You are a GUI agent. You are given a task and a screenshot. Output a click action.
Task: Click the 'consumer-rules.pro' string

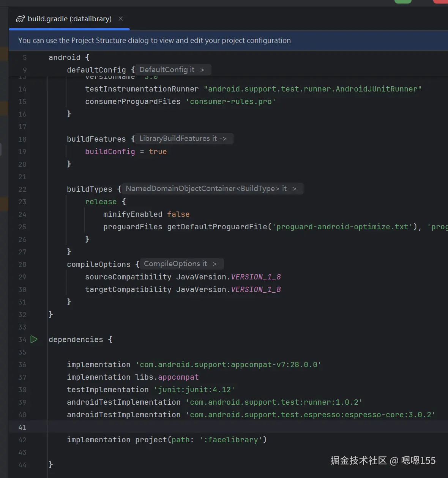[231, 101]
